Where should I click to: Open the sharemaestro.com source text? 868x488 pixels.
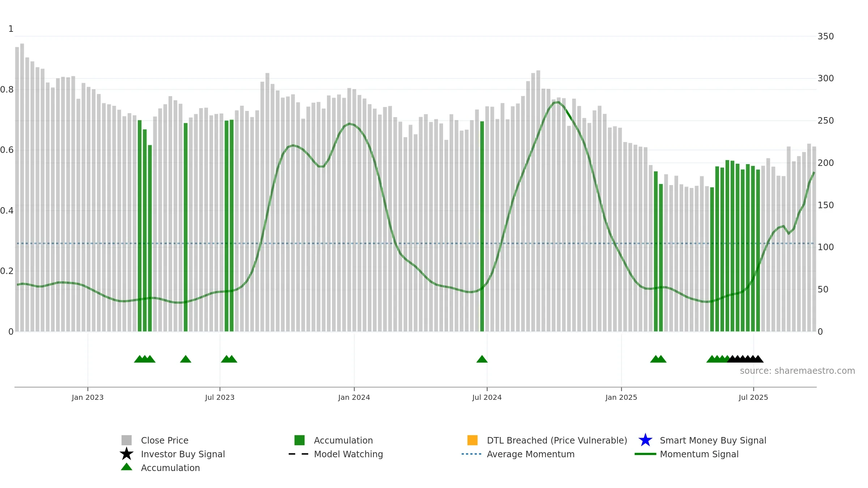(x=797, y=371)
